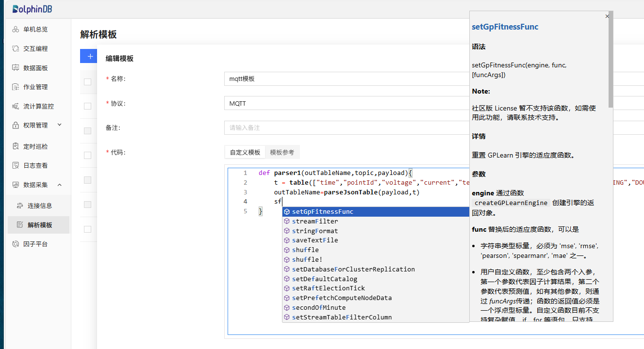
Task: Click cube icon beside shuffle suggestion
Action: pyautogui.click(x=287, y=250)
